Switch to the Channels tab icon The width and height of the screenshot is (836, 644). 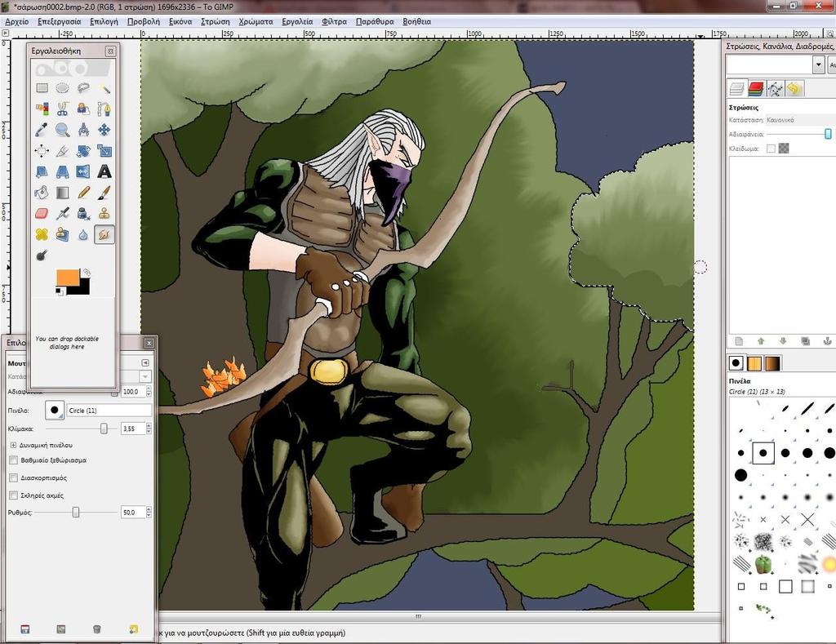(x=756, y=88)
